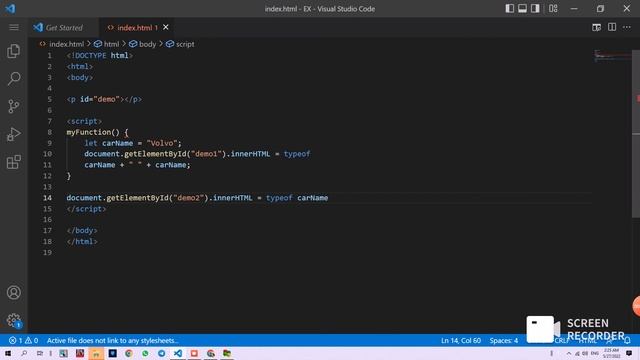Click script in the breadcrumb
This screenshot has width=640, height=360.
[185, 44]
